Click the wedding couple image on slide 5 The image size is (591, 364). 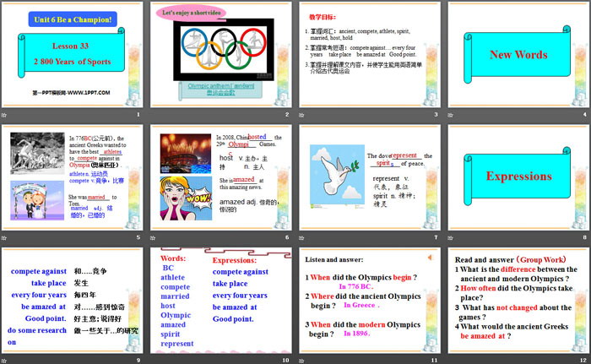pos(37,201)
